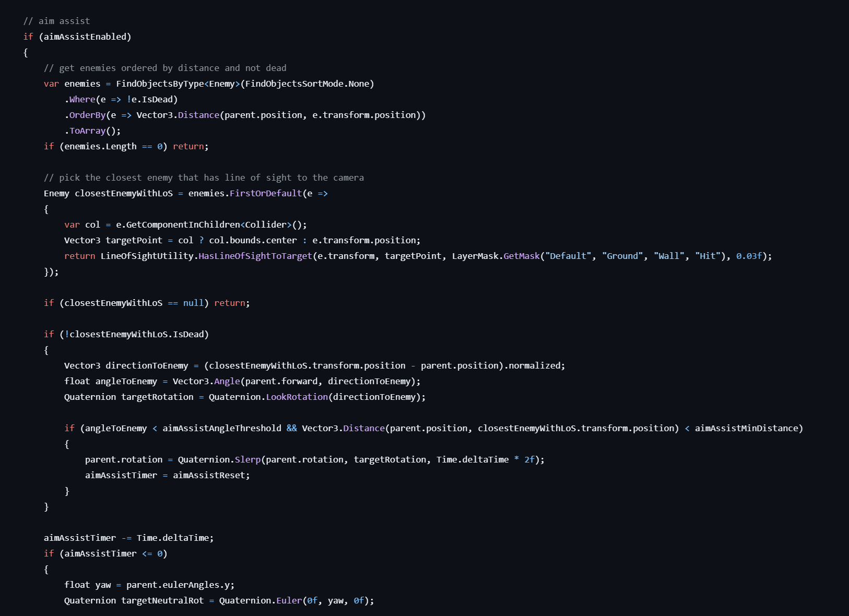Click the LookRotation method name
The width and height of the screenshot is (849, 616).
(x=297, y=397)
